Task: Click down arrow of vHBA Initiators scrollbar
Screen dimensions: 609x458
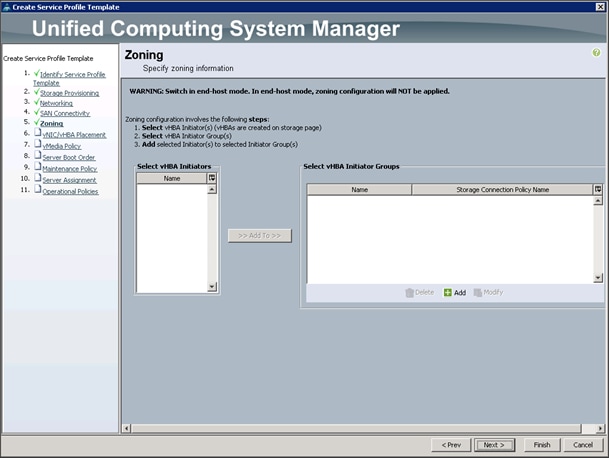Action: pyautogui.click(x=212, y=287)
